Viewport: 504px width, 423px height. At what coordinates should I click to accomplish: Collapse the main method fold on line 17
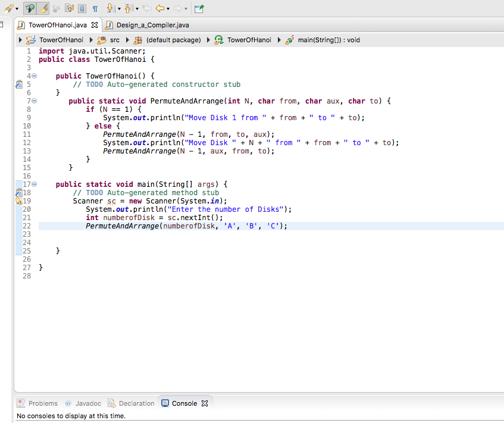(34, 184)
